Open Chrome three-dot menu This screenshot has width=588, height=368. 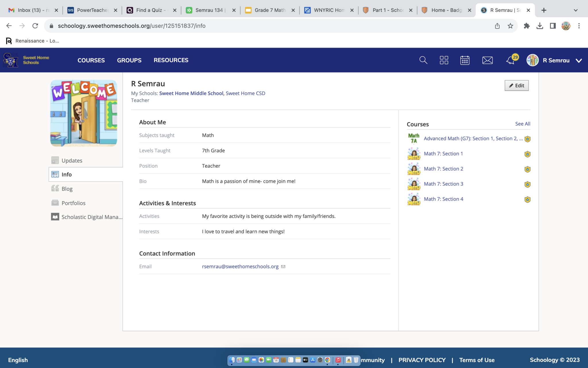(x=579, y=26)
